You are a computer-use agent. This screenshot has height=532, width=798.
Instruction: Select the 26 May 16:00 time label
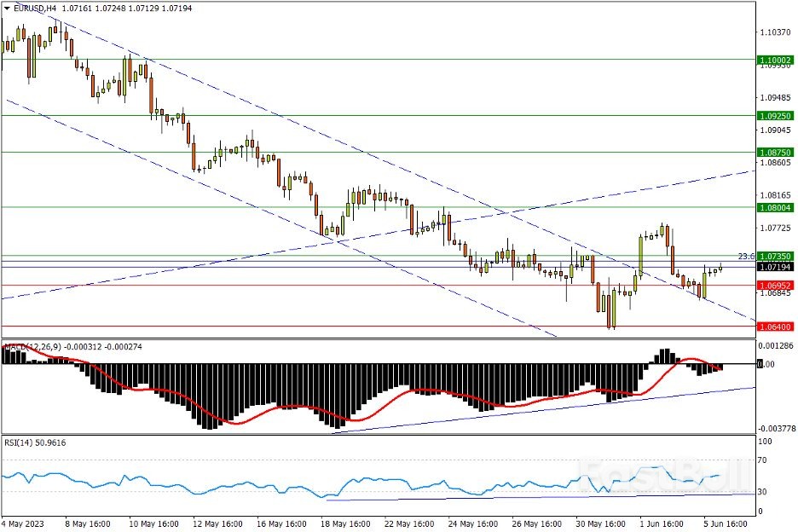click(x=537, y=523)
